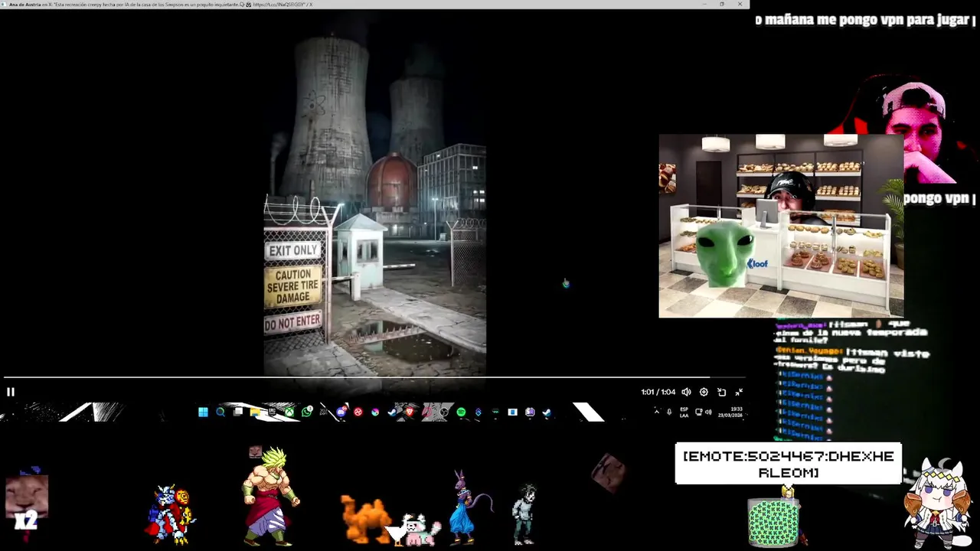Open the system tray volume speaker
This screenshot has width=980, height=551.
tap(708, 412)
